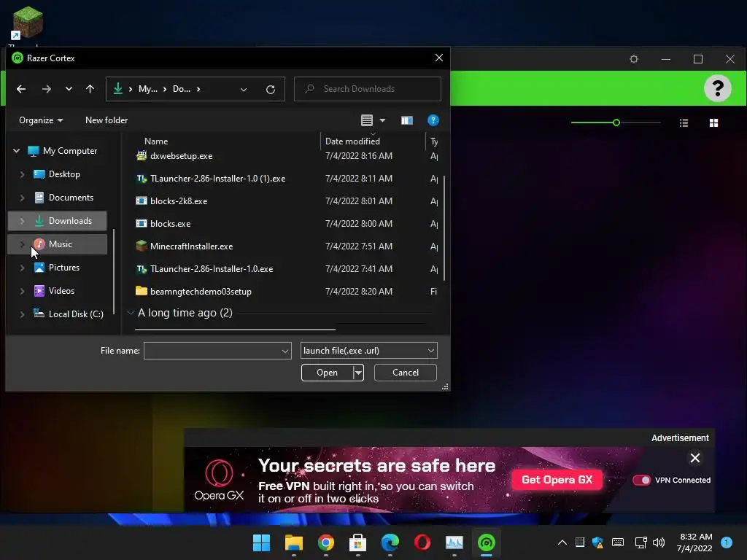The image size is (747, 560).
Task: Collapse the My Computer tree node
Action: pyautogui.click(x=16, y=151)
